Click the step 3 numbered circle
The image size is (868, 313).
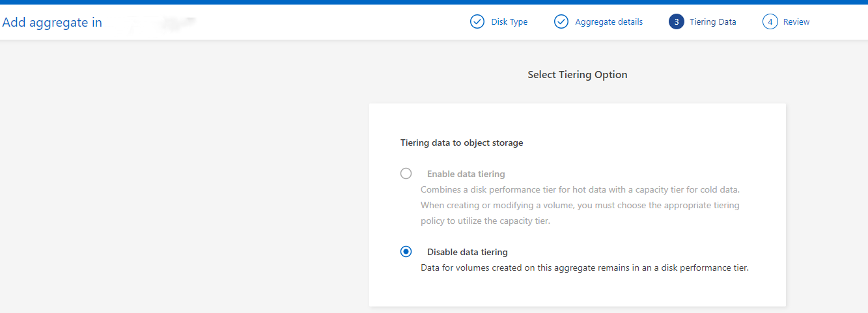pyautogui.click(x=676, y=22)
